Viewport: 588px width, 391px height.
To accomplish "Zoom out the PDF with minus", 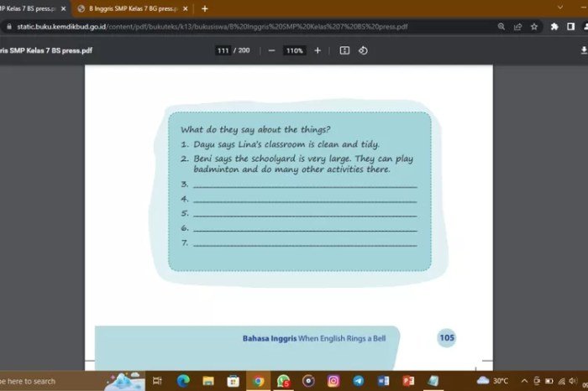I will point(272,50).
